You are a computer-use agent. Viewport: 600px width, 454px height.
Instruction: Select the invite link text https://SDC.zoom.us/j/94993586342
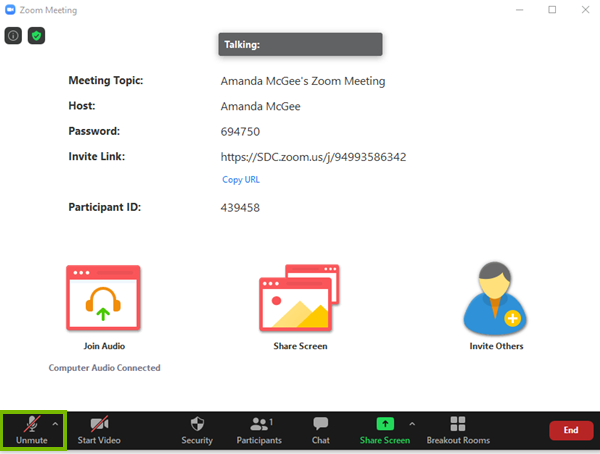(x=313, y=157)
